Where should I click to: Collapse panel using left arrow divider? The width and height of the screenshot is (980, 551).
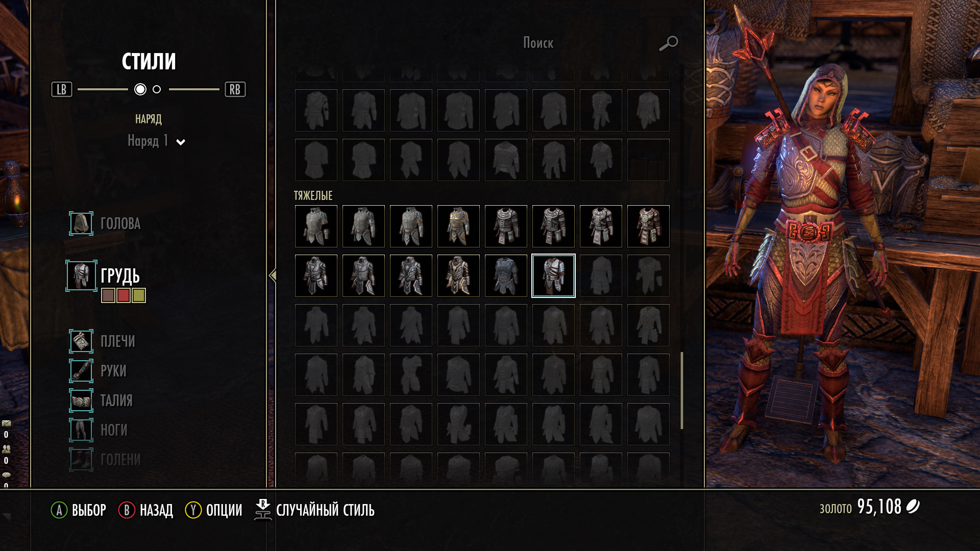[273, 275]
